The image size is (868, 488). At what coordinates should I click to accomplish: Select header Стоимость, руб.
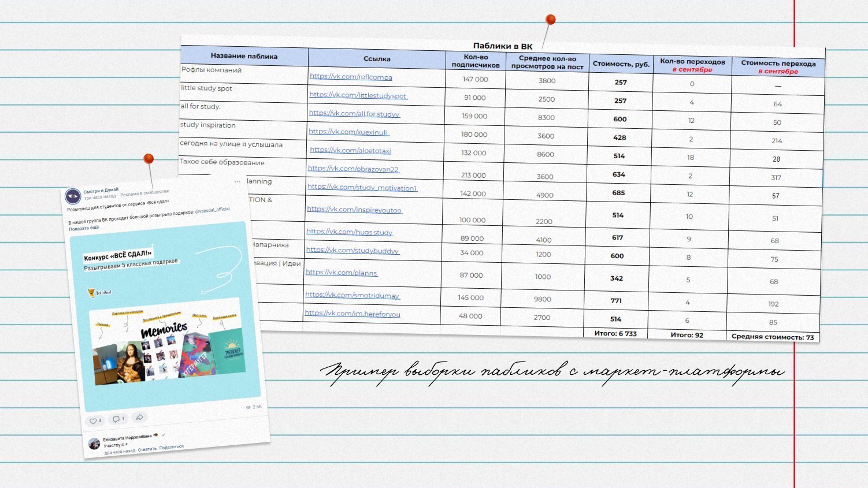point(621,64)
